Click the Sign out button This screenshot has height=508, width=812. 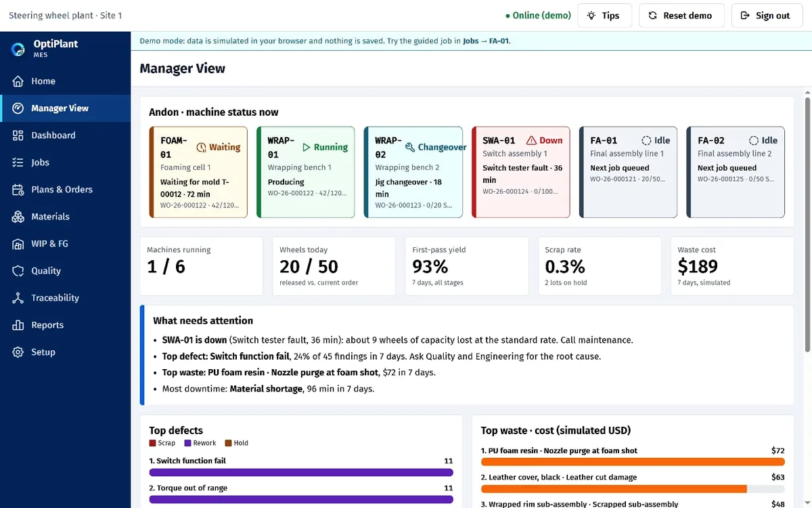click(767, 16)
